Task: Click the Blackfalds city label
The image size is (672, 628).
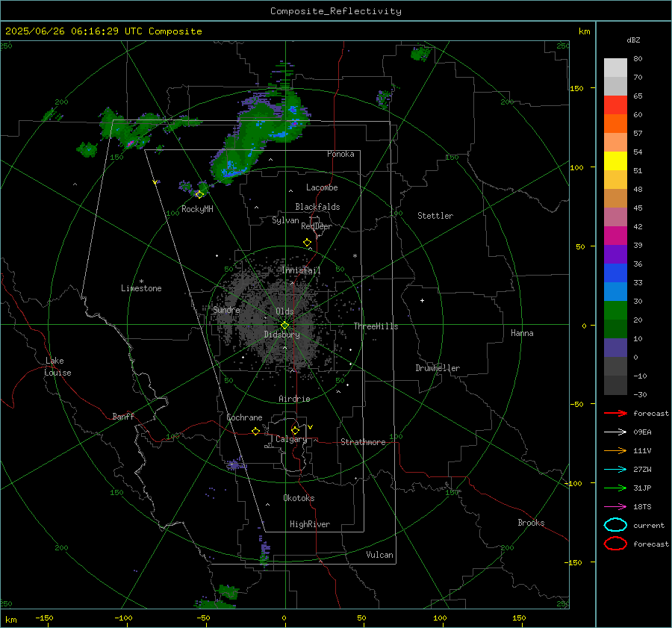Action: pyautogui.click(x=317, y=207)
